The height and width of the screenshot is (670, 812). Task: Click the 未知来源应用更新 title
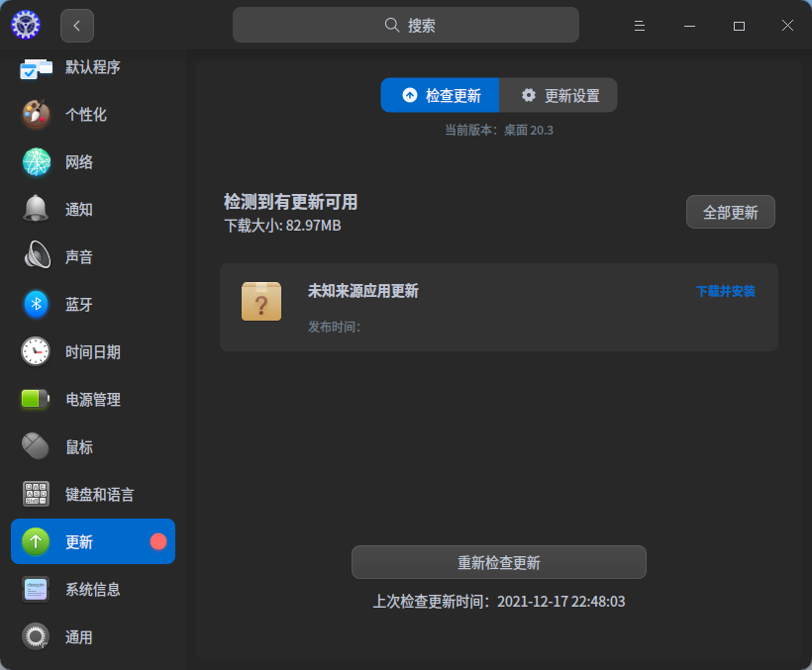[x=363, y=291]
